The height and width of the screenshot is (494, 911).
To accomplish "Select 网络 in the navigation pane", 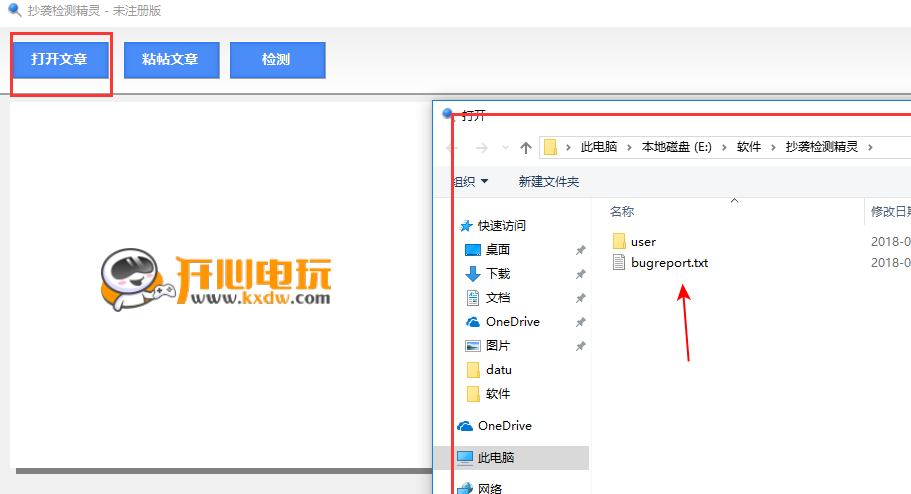I will click(x=490, y=488).
